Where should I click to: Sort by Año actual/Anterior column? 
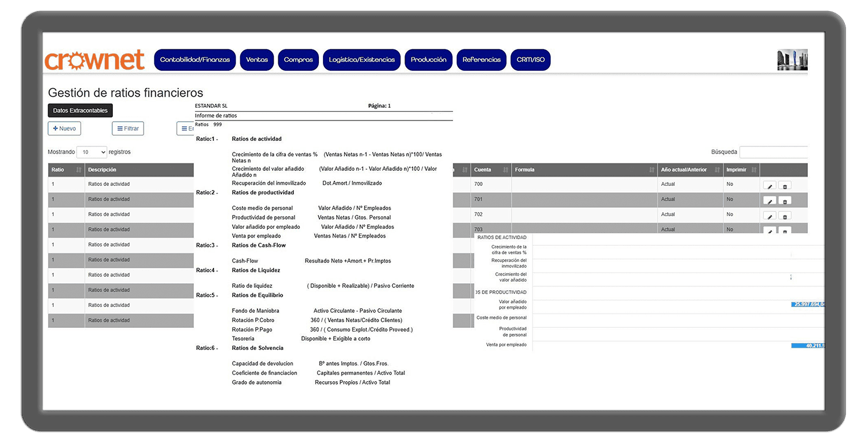716,170
